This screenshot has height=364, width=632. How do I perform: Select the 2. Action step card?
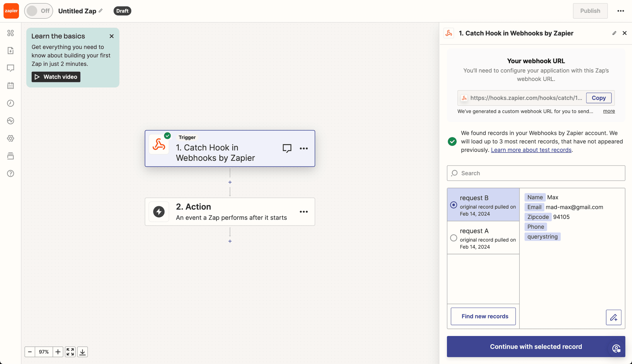point(230,212)
